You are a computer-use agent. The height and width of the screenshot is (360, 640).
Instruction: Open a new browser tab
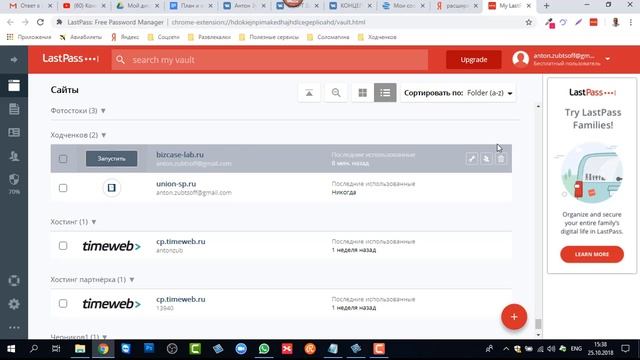547,6
